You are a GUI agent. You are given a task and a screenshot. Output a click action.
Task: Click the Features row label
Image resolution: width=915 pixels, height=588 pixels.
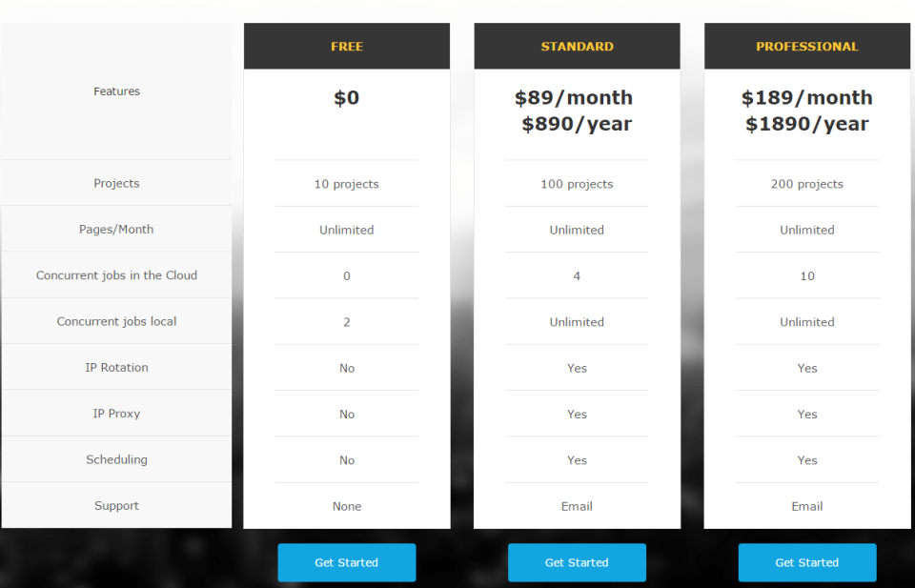[x=116, y=91]
